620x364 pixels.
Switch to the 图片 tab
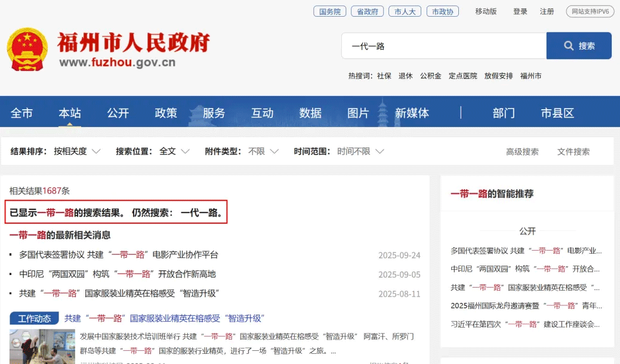coord(359,112)
